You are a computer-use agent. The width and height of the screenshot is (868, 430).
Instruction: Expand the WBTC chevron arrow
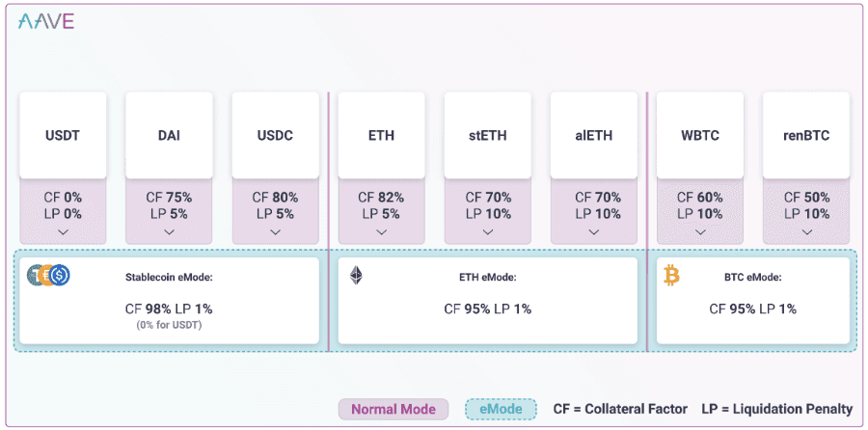[x=699, y=232]
